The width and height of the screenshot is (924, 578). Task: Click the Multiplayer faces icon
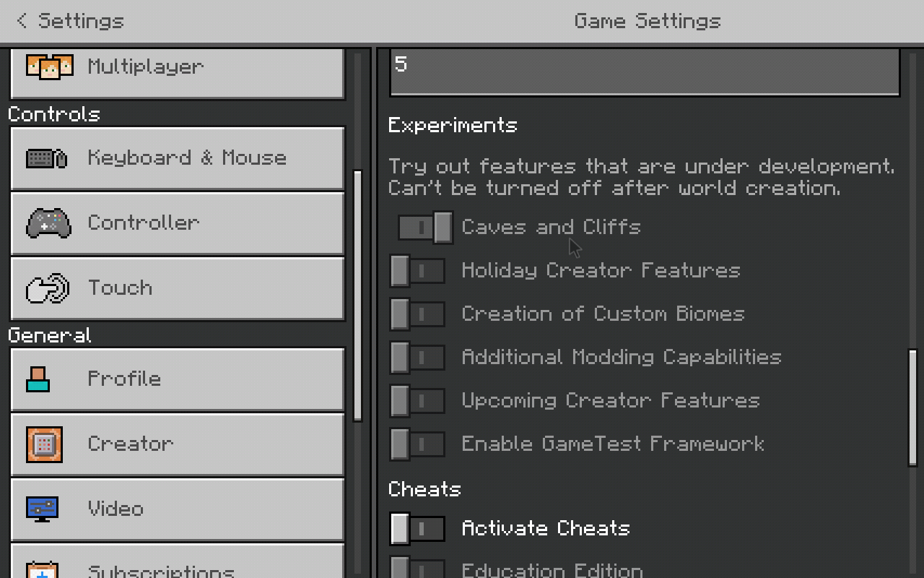49,67
